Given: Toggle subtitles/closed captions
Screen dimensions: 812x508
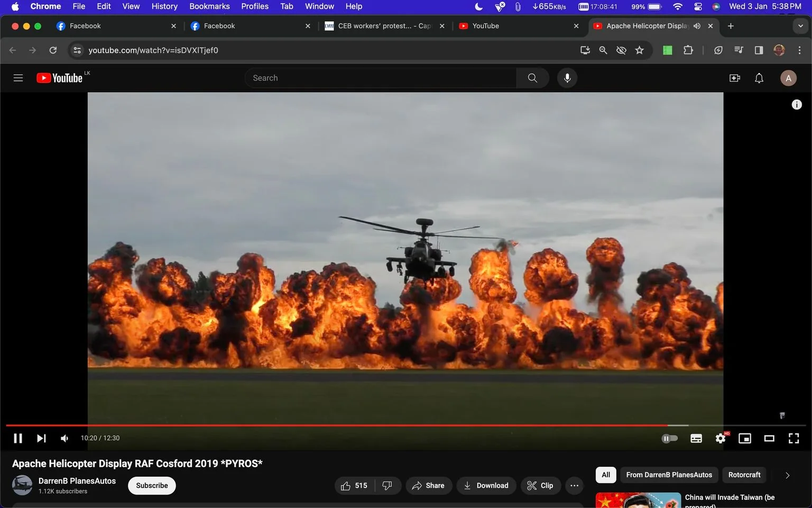Looking at the screenshot, I should coord(696,438).
